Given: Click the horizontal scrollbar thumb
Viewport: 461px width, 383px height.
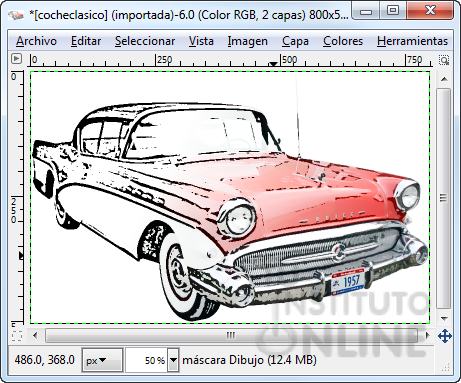Looking at the screenshot, I should point(231,335).
